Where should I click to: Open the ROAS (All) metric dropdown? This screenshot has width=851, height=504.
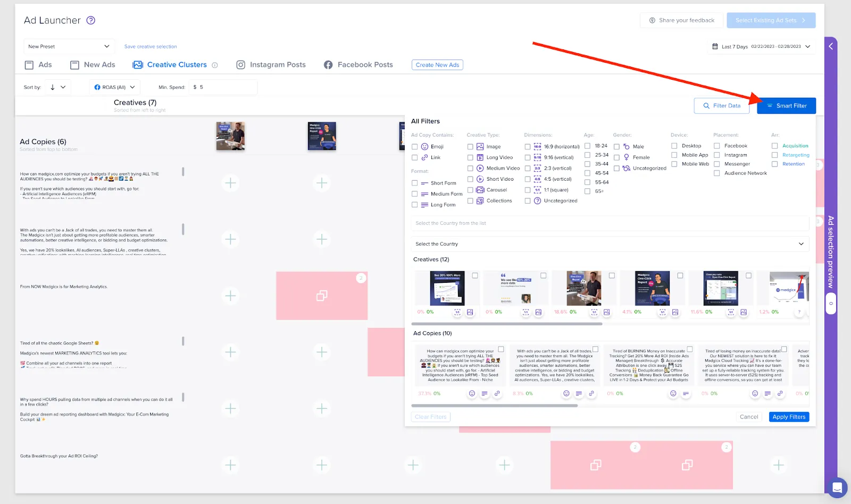(115, 87)
